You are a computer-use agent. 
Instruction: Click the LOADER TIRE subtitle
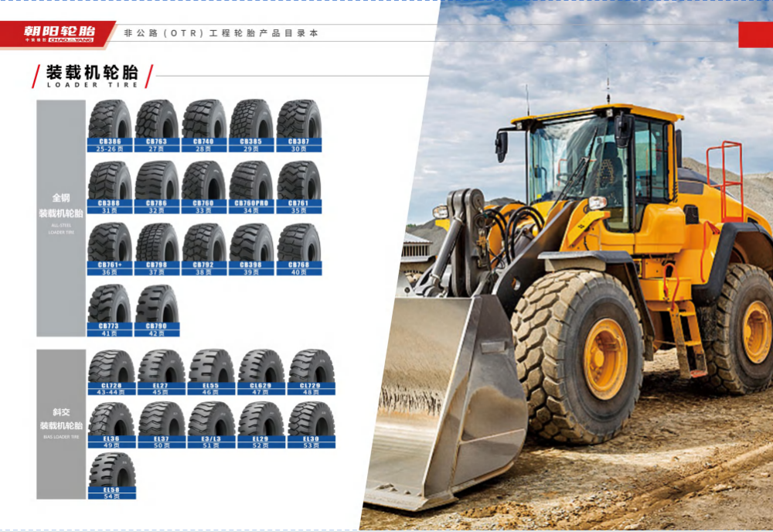92,85
